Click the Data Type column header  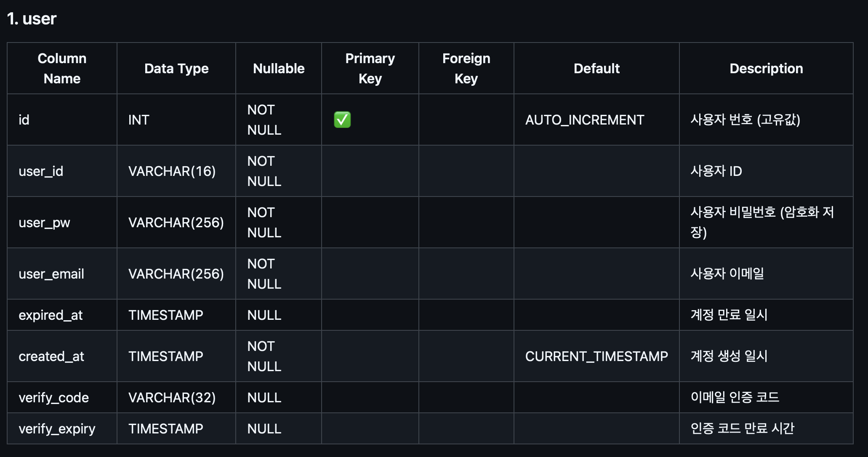coord(176,69)
